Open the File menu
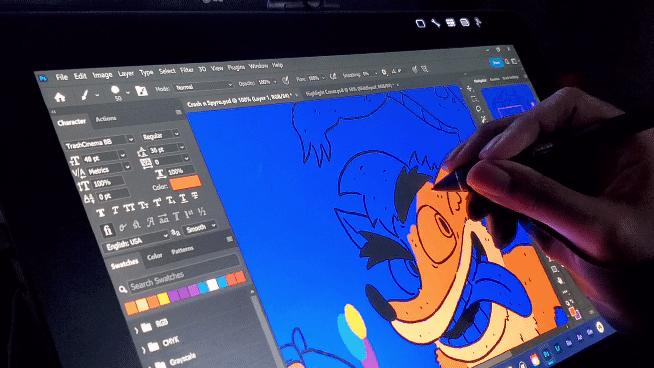This screenshot has width=654, height=368. [x=62, y=77]
